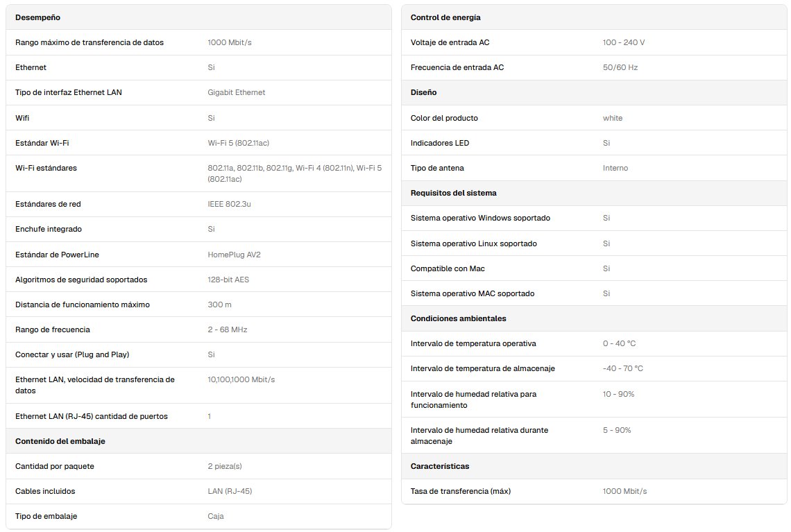Select the Contenido del embalaje heading
The image size is (791, 532).
coord(60,441)
